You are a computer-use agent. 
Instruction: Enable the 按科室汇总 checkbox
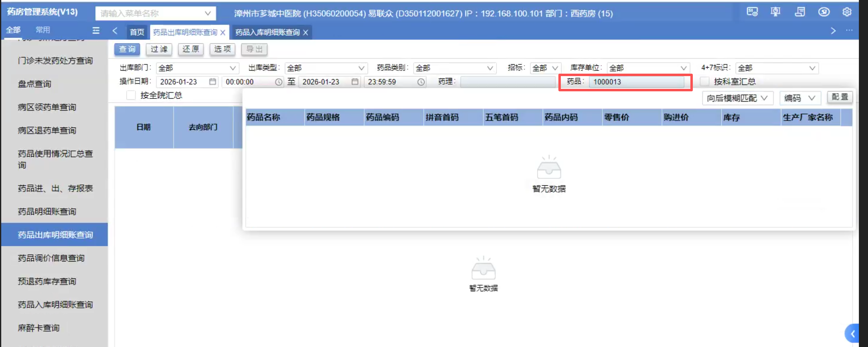click(x=704, y=82)
